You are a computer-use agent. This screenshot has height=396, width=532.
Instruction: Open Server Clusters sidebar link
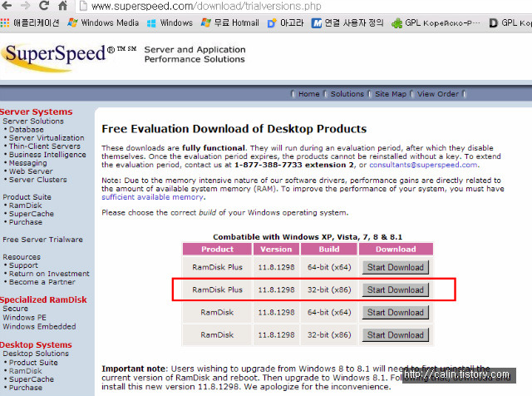37,180
